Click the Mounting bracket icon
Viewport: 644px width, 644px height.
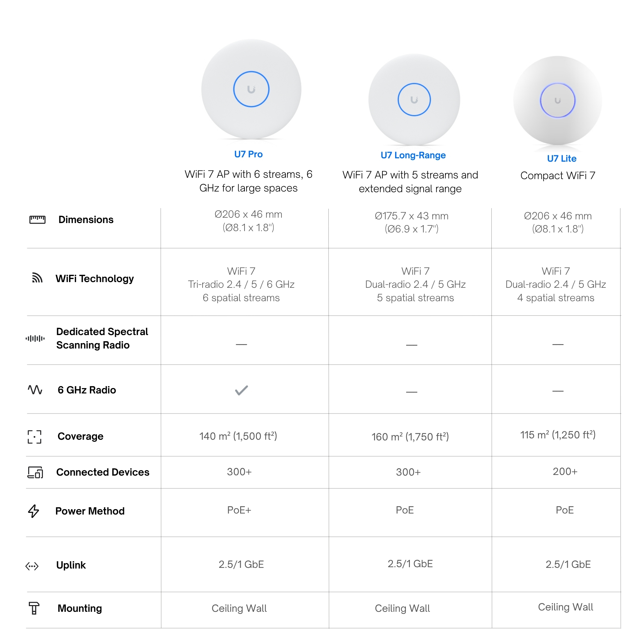pos(34,608)
